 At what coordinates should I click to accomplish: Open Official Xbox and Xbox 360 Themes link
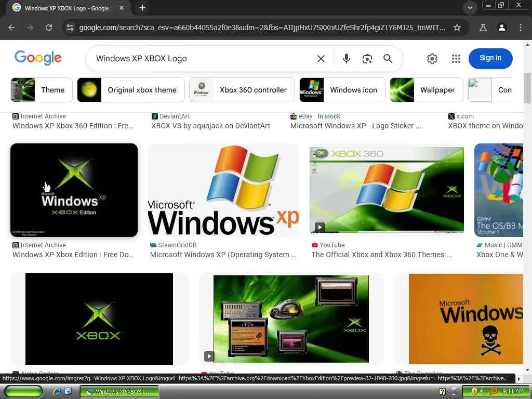point(382,255)
